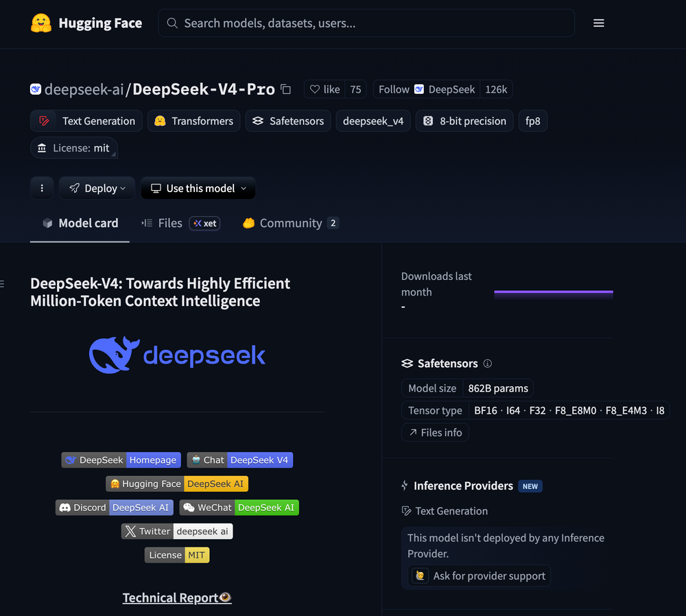The width and height of the screenshot is (686, 616).
Task: Select the Text Generation pipeline tag
Action: (x=86, y=121)
